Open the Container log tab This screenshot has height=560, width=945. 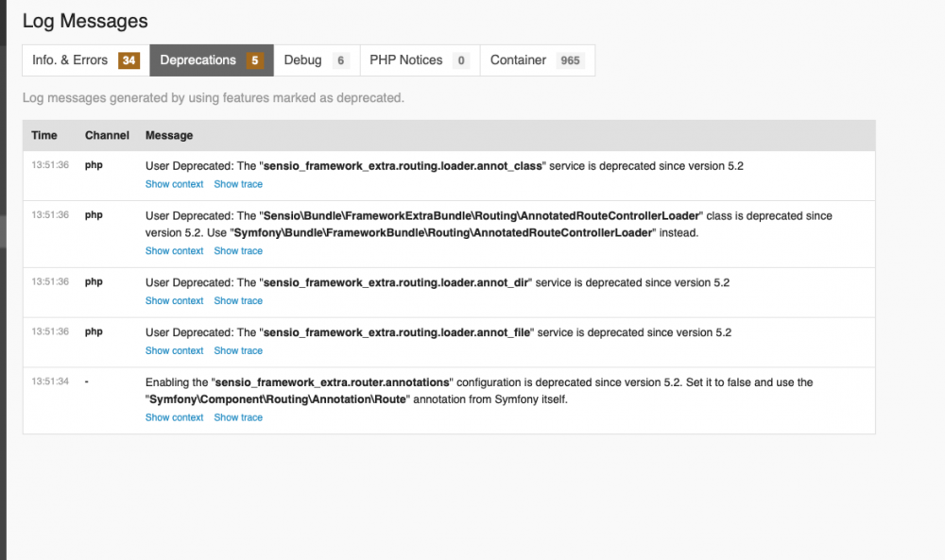click(x=518, y=59)
